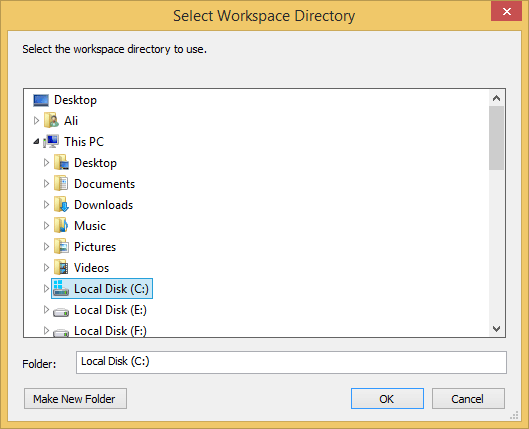Click the scrollbar up arrow

(496, 98)
